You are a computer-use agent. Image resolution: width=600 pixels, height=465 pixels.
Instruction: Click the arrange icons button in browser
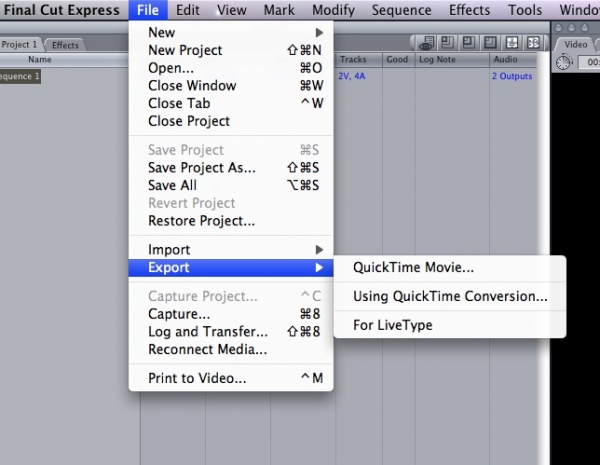pos(511,43)
